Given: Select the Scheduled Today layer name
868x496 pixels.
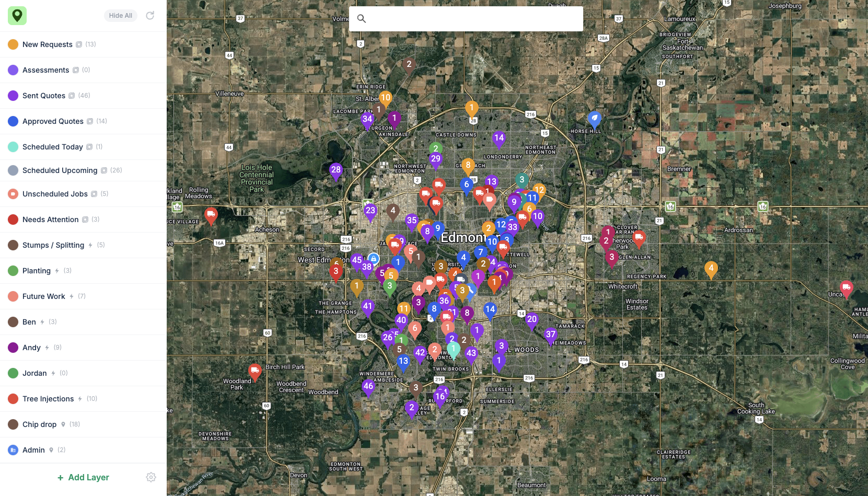Looking at the screenshot, I should pyautogui.click(x=52, y=147).
